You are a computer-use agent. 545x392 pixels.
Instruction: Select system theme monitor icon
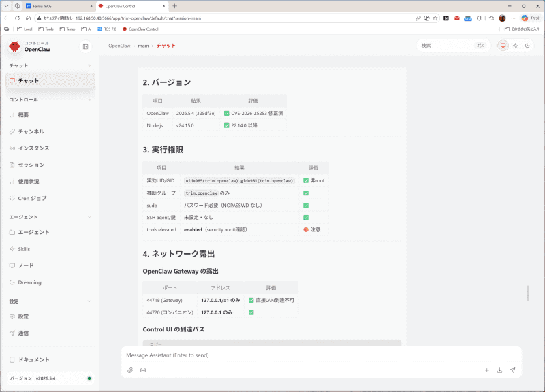tap(503, 46)
